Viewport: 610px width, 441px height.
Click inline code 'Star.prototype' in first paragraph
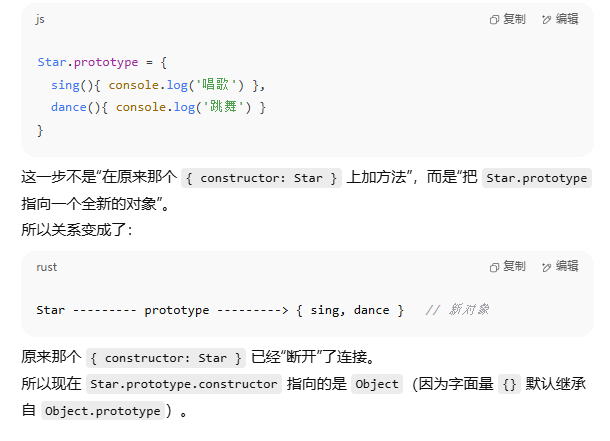pyautogui.click(x=536, y=178)
